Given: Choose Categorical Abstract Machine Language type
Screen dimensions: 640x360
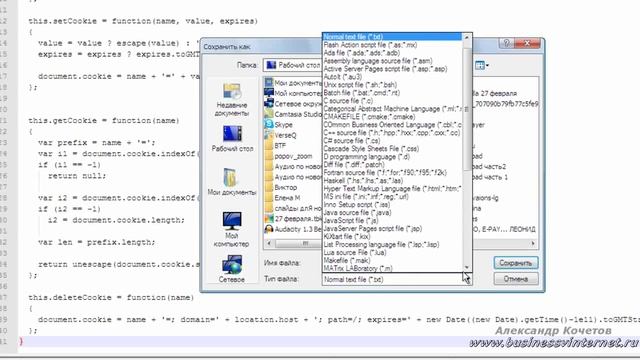Looking at the screenshot, I should pos(392,109).
